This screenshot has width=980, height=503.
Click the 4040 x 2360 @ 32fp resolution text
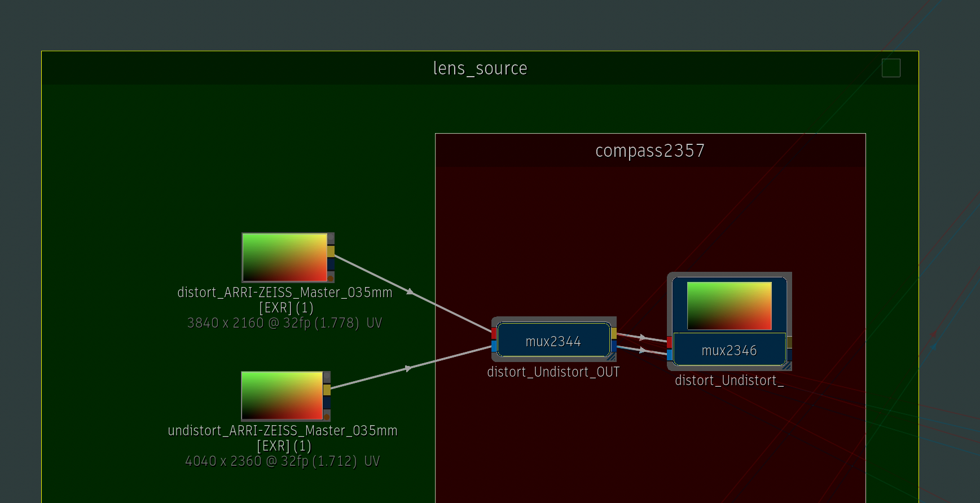(x=282, y=461)
